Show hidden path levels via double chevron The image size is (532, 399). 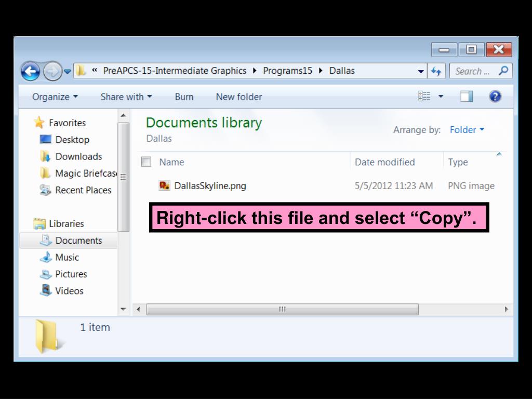pos(95,70)
